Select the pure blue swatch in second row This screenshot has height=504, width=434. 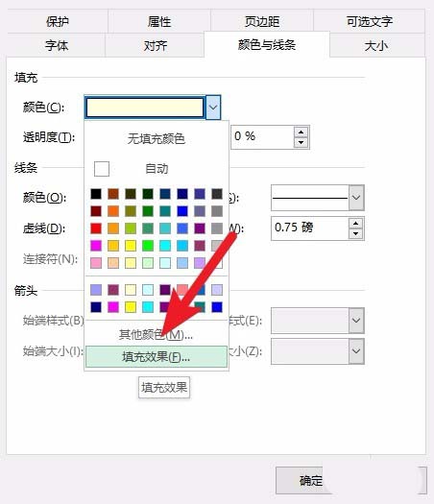pos(182,211)
